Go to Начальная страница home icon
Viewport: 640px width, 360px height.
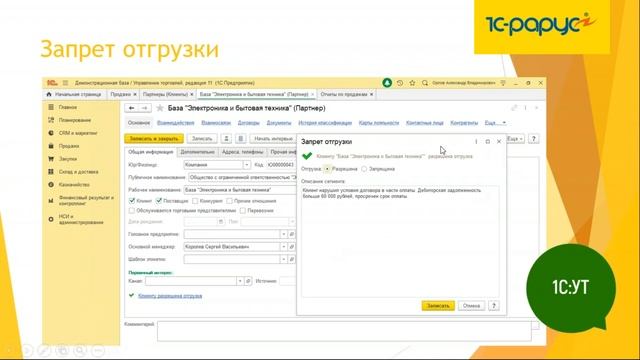49,94
